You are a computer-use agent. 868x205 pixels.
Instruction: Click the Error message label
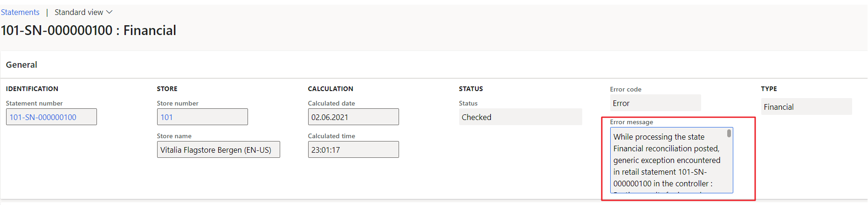pos(631,122)
